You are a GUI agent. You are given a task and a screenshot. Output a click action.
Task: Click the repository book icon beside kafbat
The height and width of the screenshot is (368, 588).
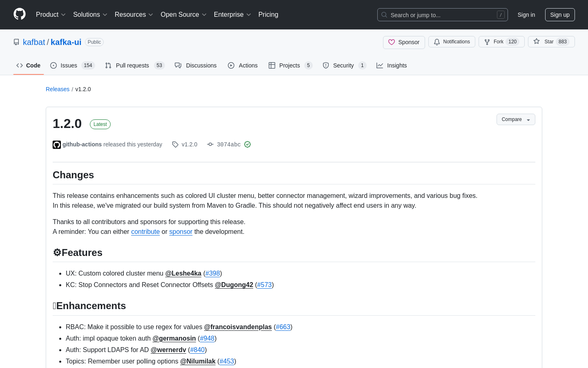click(16, 42)
